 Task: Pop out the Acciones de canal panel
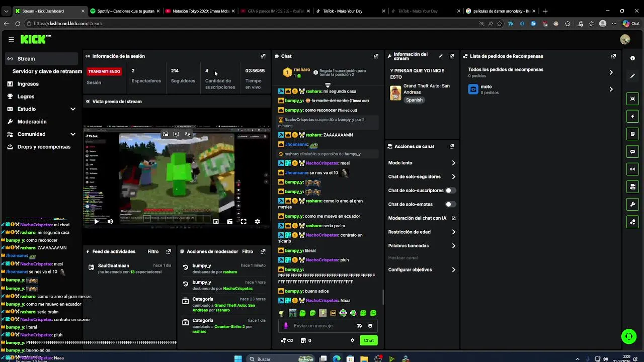452,146
